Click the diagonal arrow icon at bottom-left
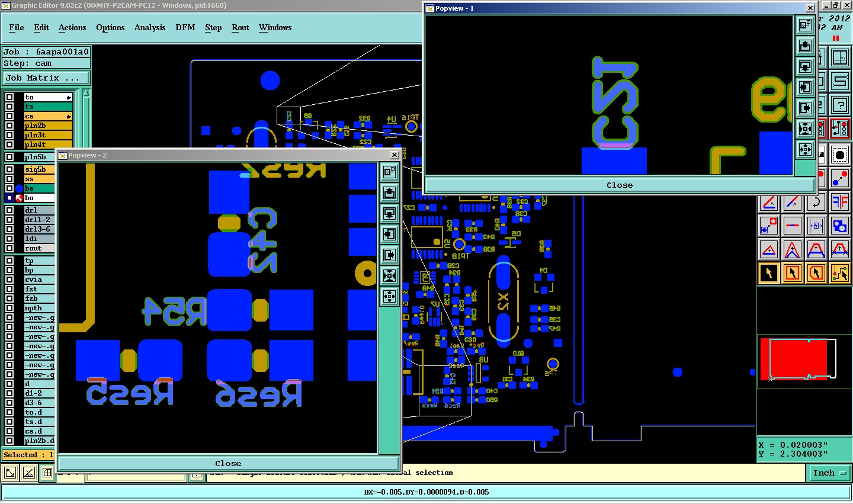Image resolution: width=853 pixels, height=504 pixels. [10, 473]
